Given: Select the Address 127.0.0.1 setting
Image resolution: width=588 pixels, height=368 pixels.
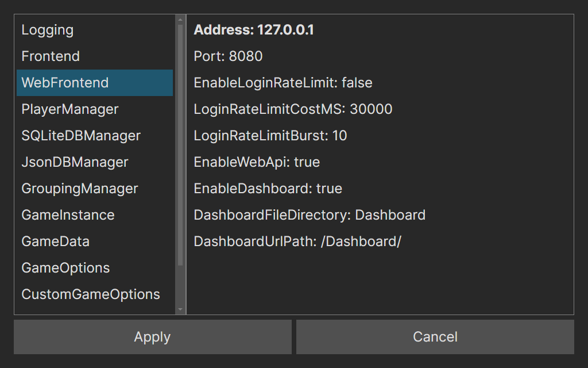Looking at the screenshot, I should tap(254, 30).
